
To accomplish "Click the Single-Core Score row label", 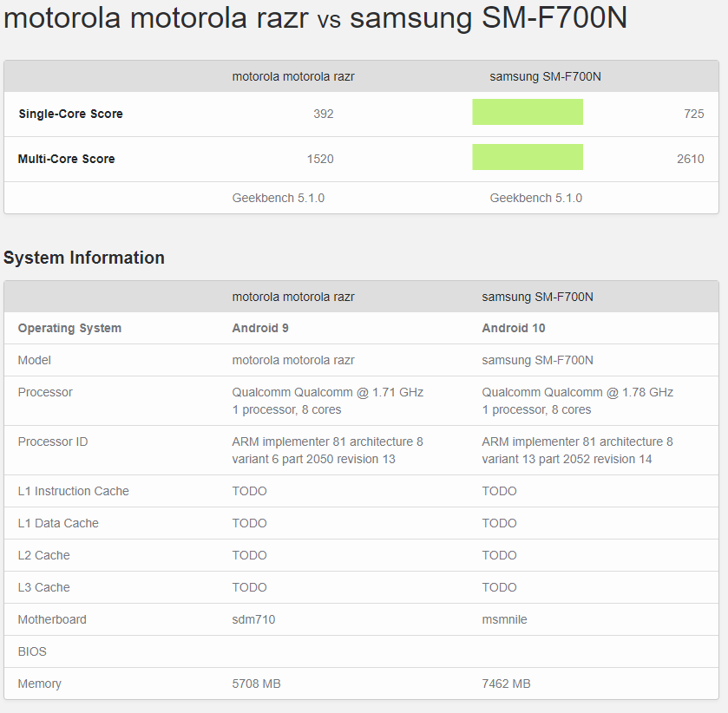I will [70, 114].
